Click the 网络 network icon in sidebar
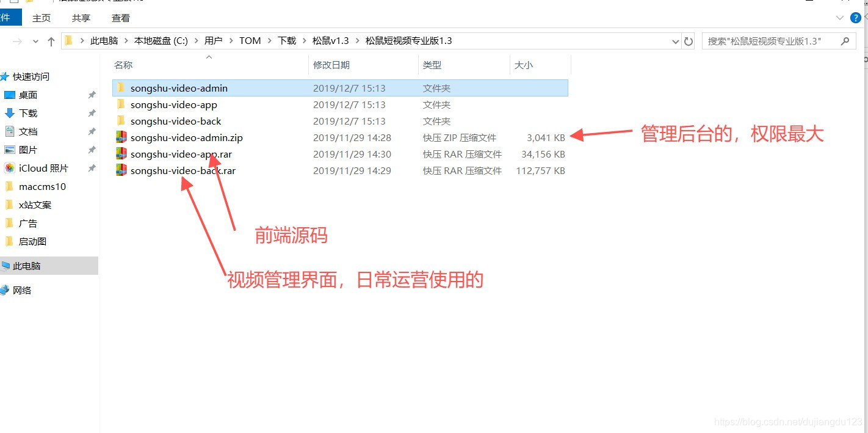The height and width of the screenshot is (433, 868). point(5,290)
